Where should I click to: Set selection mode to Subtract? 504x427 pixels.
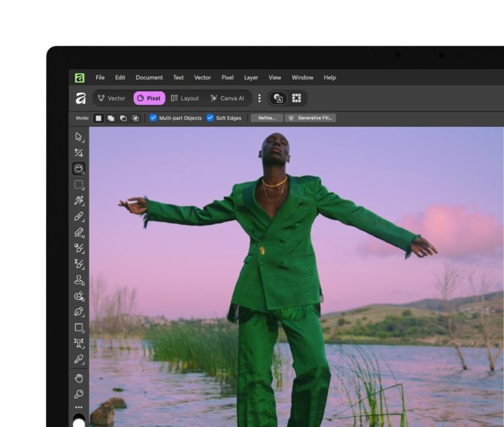pyautogui.click(x=123, y=118)
